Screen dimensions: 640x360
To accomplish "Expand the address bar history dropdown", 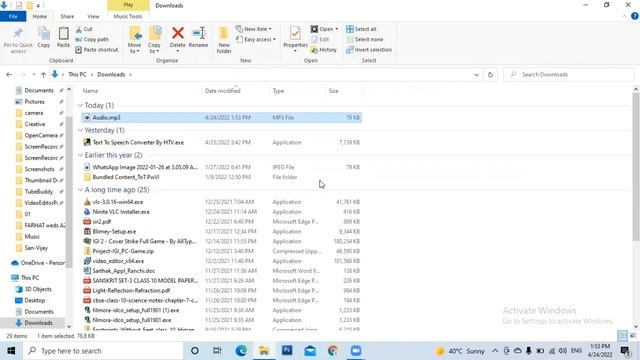I will tap(476, 75).
